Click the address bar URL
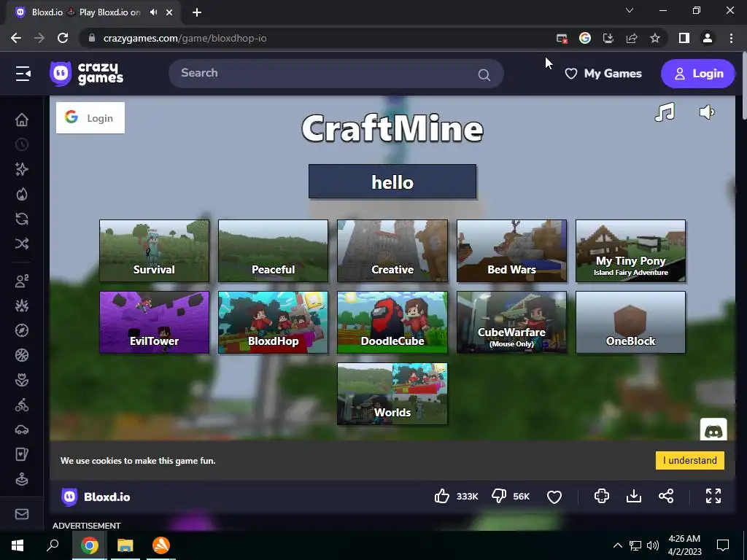747x560 pixels. (x=185, y=38)
